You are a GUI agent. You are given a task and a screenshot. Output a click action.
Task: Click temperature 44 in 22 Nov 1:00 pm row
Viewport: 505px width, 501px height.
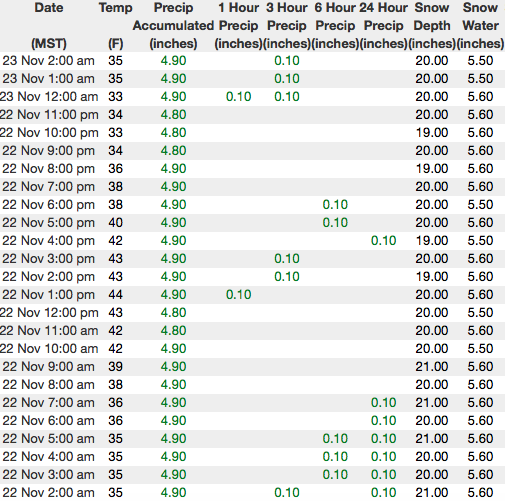point(115,295)
